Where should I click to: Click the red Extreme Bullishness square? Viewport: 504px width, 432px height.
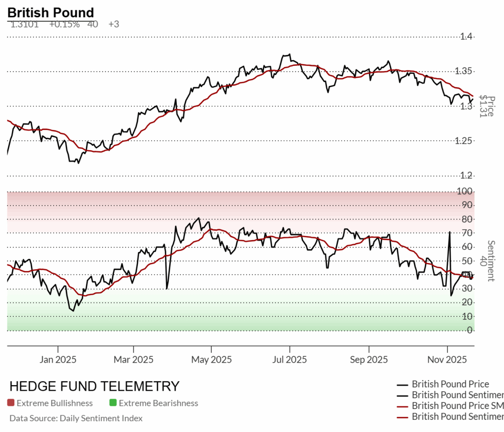pyautogui.click(x=11, y=403)
